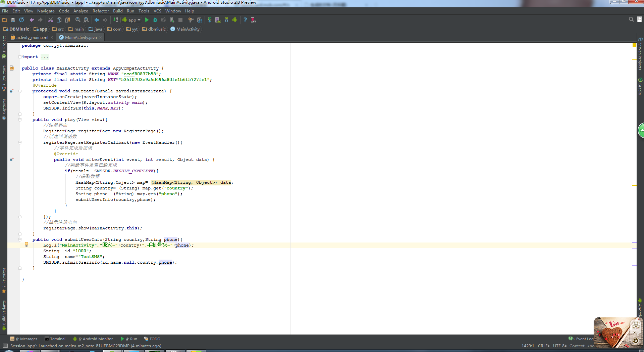644x352 pixels.
Task: Collapse the submitUserInfo method fold marker
Action: (20, 239)
